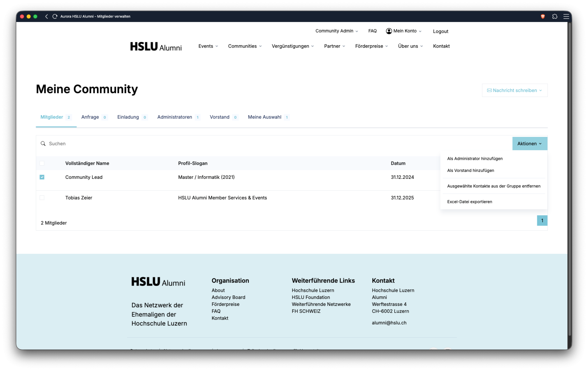This screenshot has height=371, width=588.
Task: Open the Advisory Board footer link
Action: 229,297
